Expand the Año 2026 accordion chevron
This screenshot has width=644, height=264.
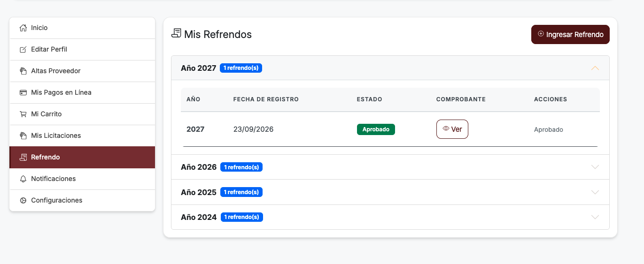pyautogui.click(x=595, y=167)
